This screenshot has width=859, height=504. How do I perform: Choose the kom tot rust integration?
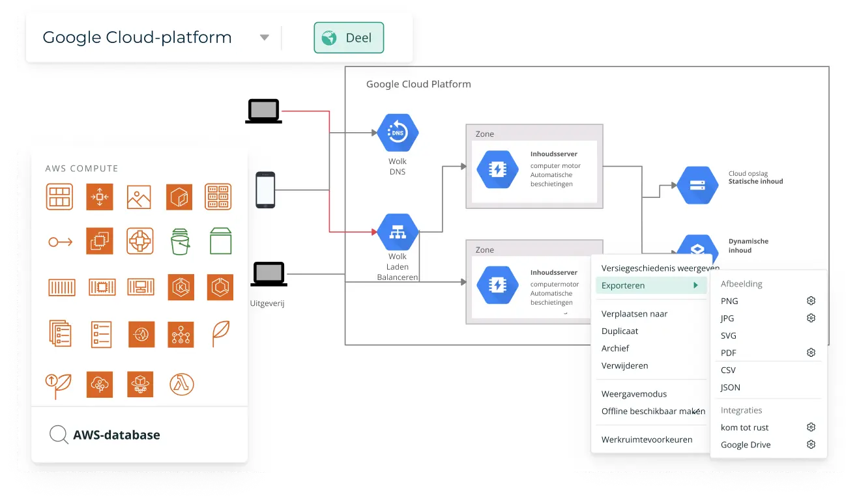(745, 428)
